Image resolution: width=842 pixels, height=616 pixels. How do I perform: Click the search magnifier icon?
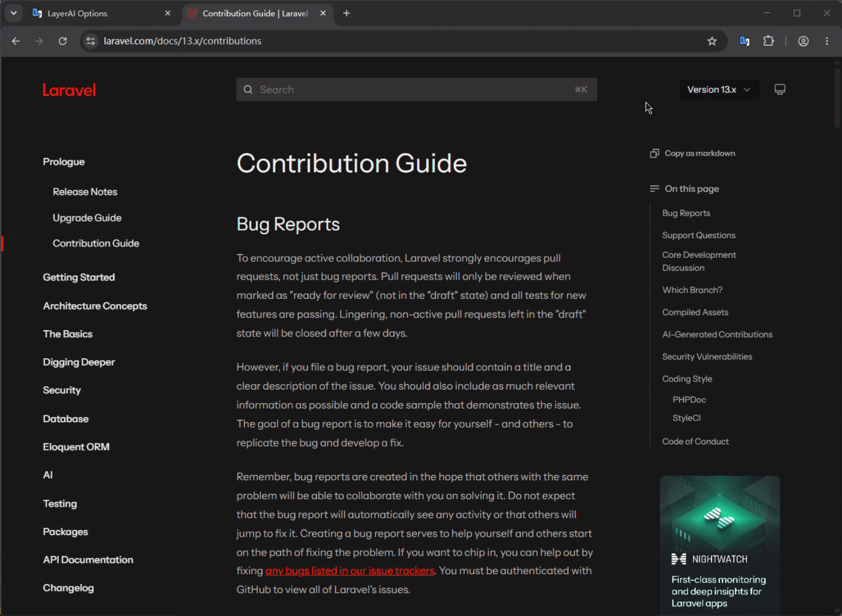(x=248, y=90)
